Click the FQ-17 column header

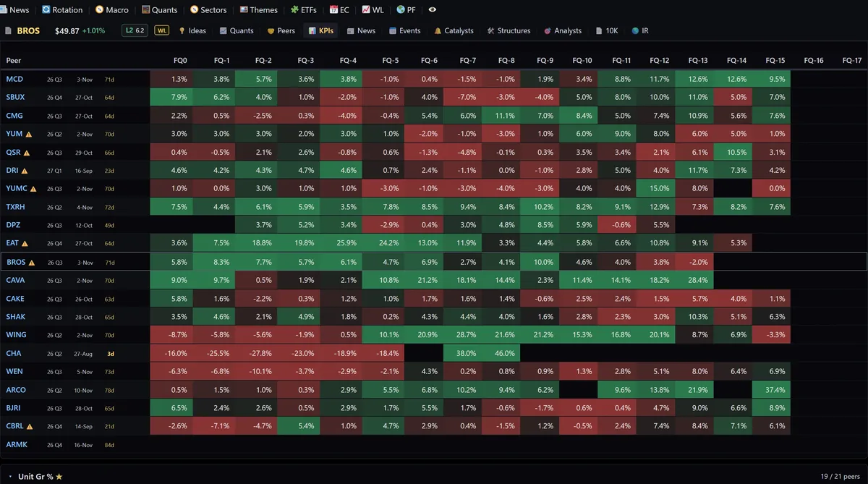[x=852, y=61]
